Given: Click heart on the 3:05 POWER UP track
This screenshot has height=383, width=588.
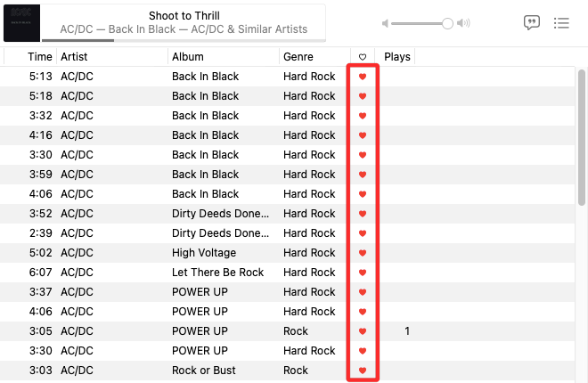Looking at the screenshot, I should click(x=363, y=331).
